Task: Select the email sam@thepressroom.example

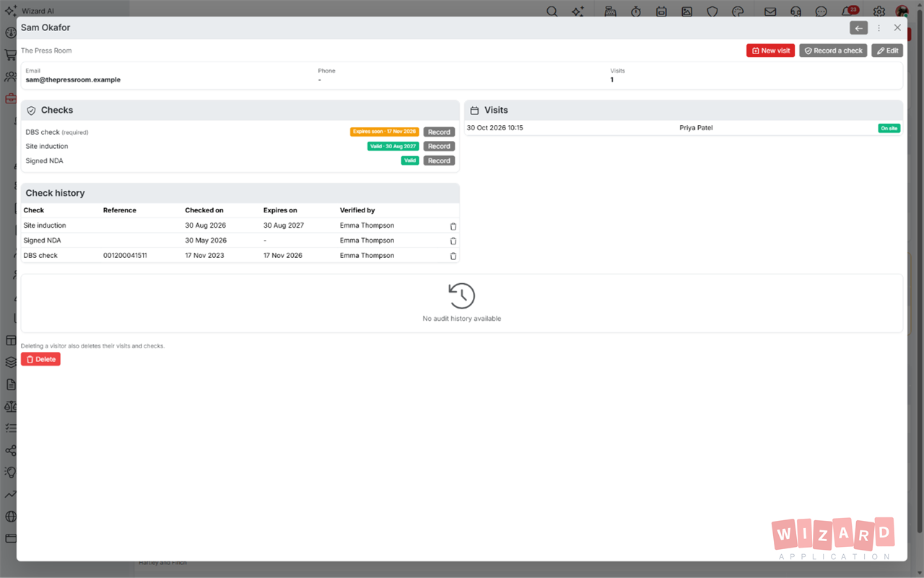Action: tap(73, 79)
